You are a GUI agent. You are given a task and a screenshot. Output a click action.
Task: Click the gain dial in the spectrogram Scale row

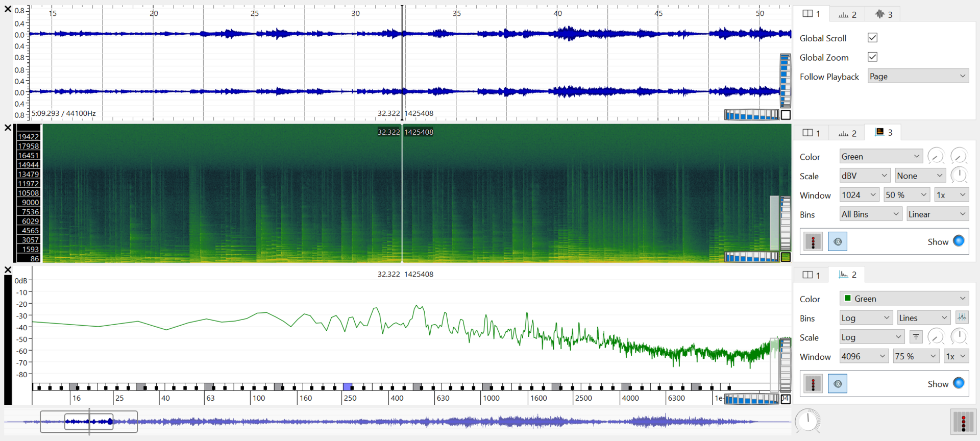click(959, 175)
